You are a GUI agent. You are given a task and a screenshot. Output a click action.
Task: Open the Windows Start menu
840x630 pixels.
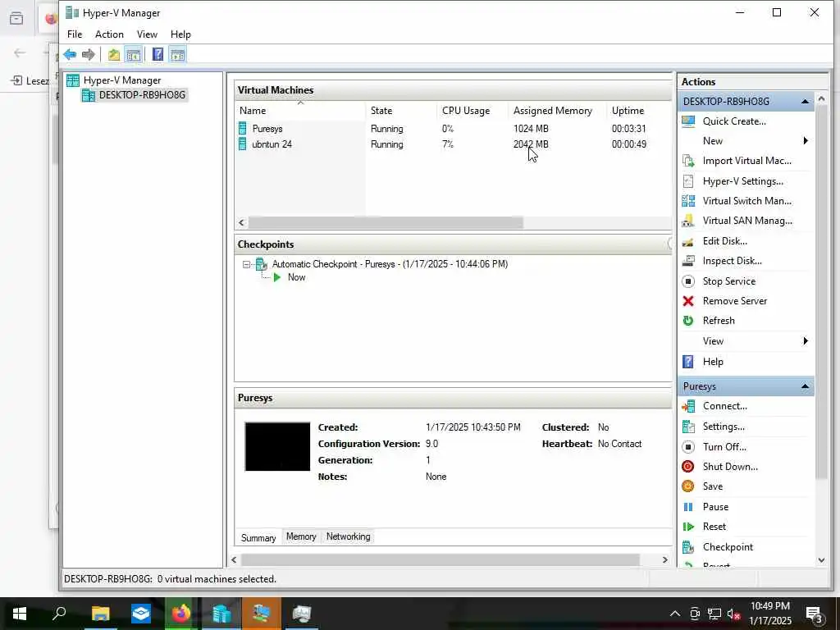(20, 614)
